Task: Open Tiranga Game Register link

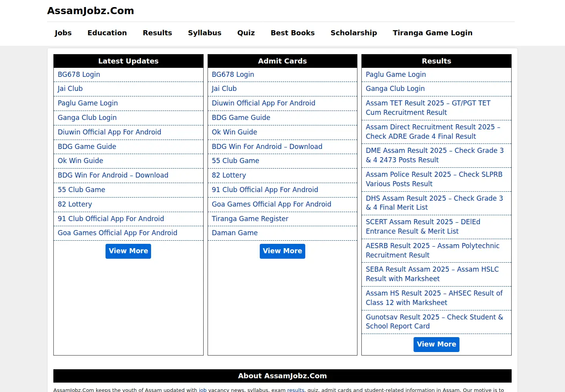Action: point(250,219)
